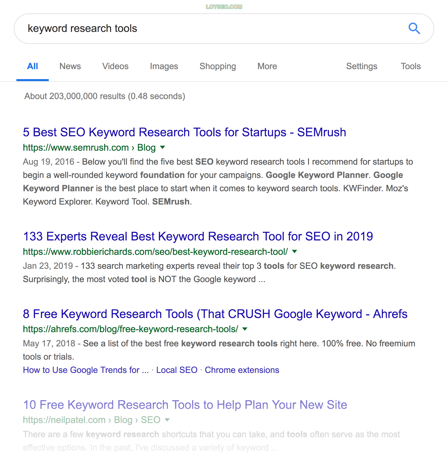The height and width of the screenshot is (476, 448).
Task: Click the Aug 19, 2016 snippet date
Action: pyautogui.click(x=49, y=162)
